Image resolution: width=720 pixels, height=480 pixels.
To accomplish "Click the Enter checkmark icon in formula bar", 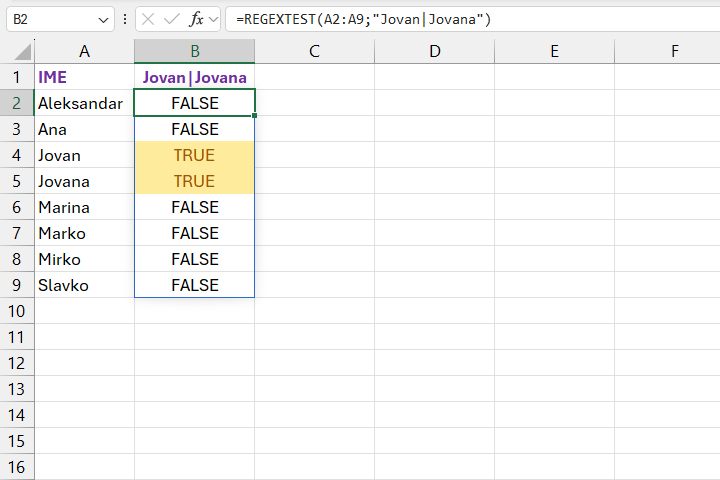I will pos(171,19).
